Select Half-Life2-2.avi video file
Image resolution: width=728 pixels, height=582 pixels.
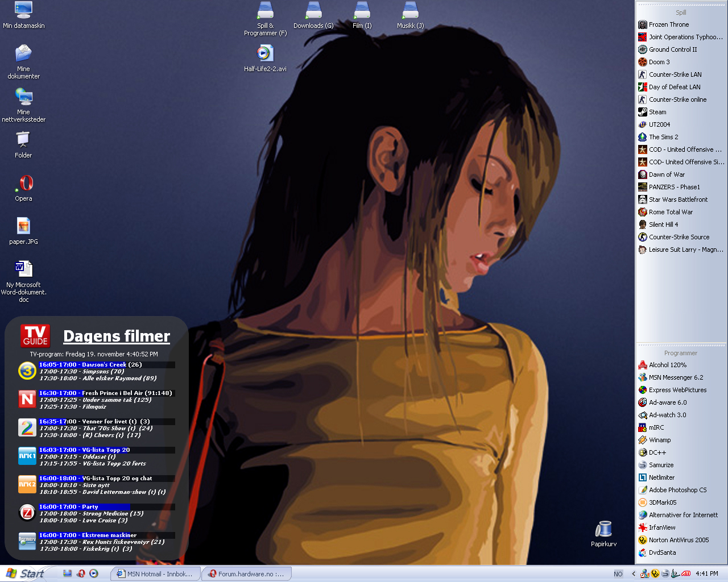265,59
